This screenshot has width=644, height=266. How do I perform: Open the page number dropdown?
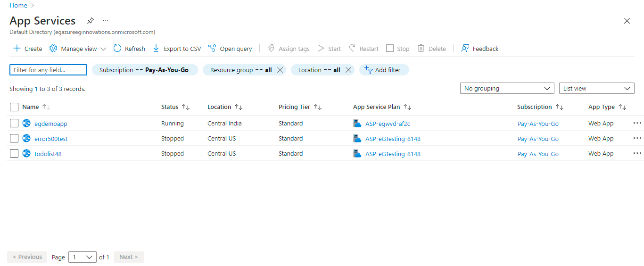click(83, 257)
